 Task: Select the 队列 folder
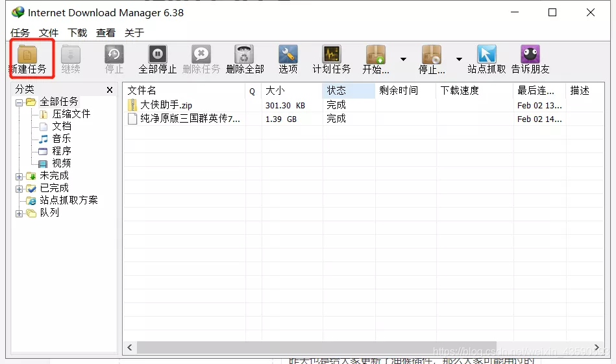click(x=49, y=213)
